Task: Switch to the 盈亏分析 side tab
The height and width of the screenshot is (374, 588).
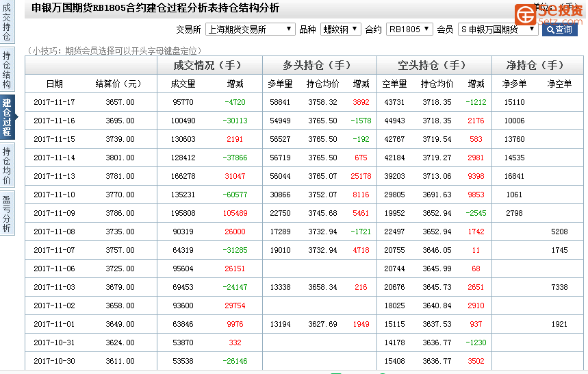Action: 6,214
